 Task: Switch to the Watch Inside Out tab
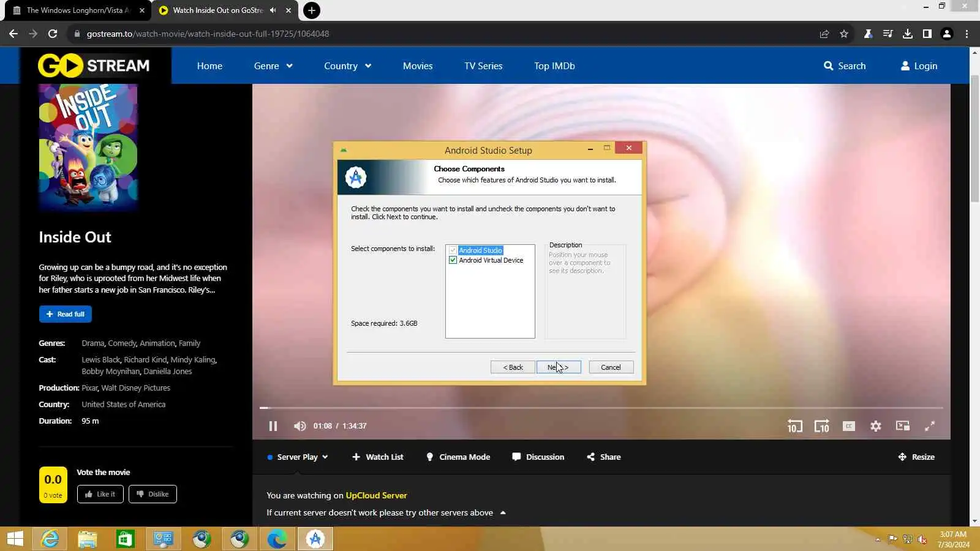[217, 10]
